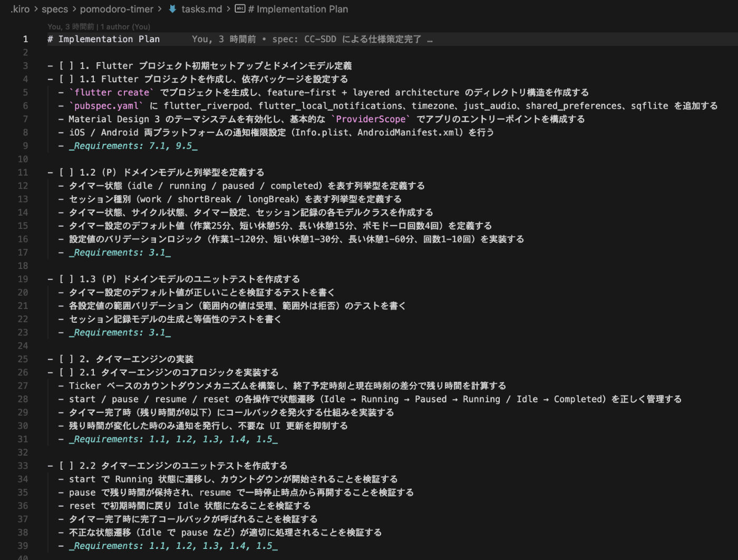Click the タイマー設定のデフォルト値 line on row 15
Screen dimensions: 738x560
pyautogui.click(x=275, y=226)
